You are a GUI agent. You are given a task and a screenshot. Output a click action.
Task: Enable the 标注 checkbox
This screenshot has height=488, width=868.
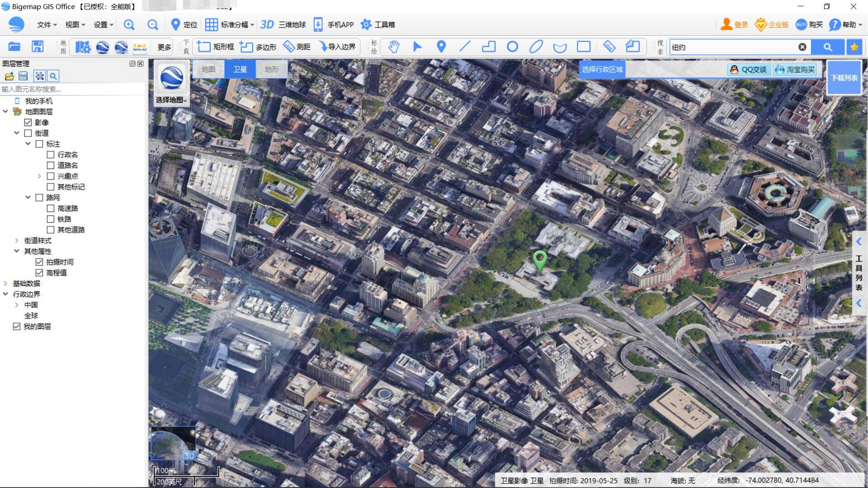(x=39, y=144)
